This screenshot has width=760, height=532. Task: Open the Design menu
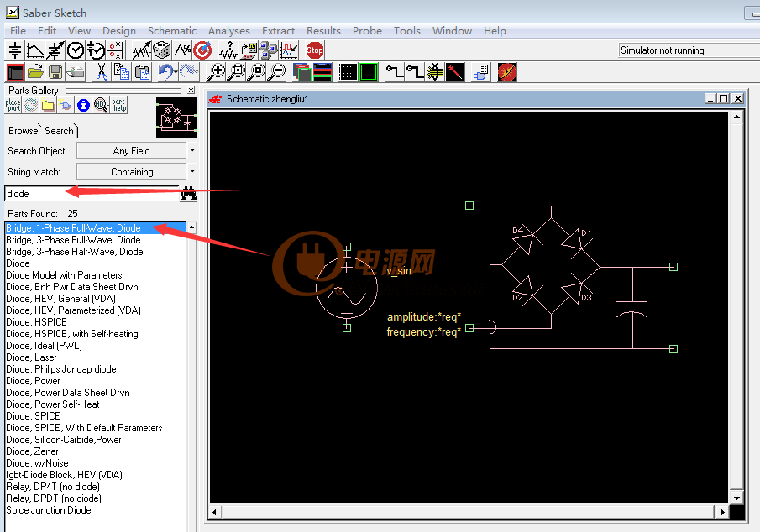(x=119, y=30)
